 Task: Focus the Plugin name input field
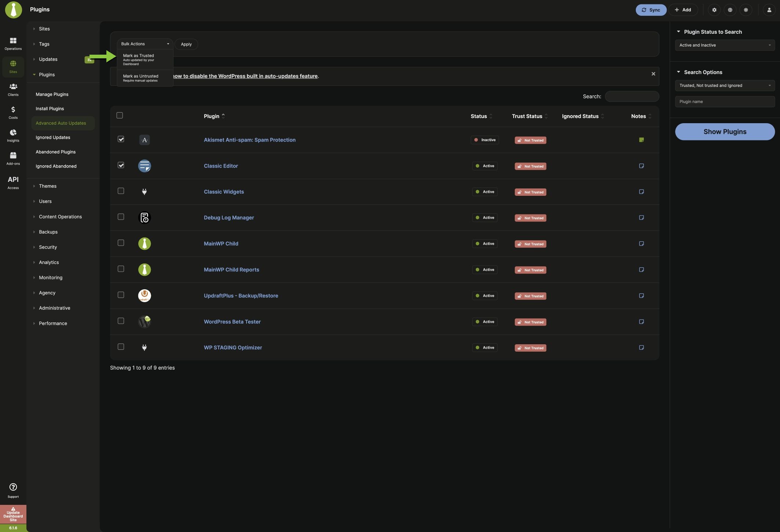coord(725,102)
